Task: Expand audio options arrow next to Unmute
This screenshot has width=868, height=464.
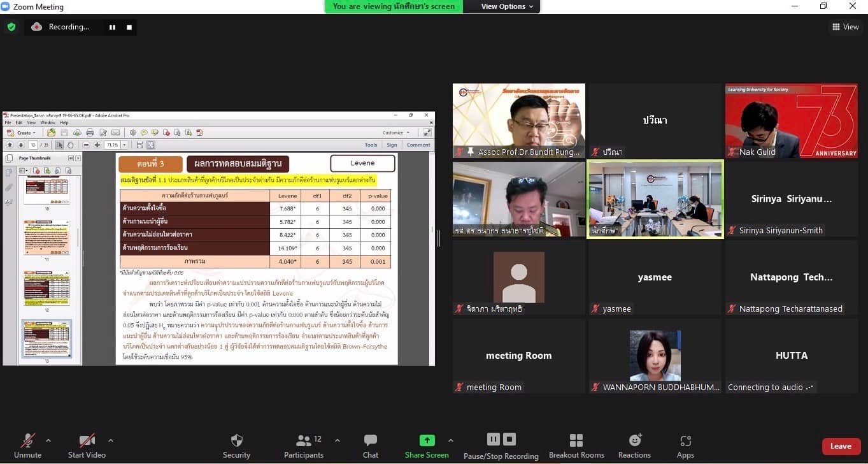Action: [48, 440]
